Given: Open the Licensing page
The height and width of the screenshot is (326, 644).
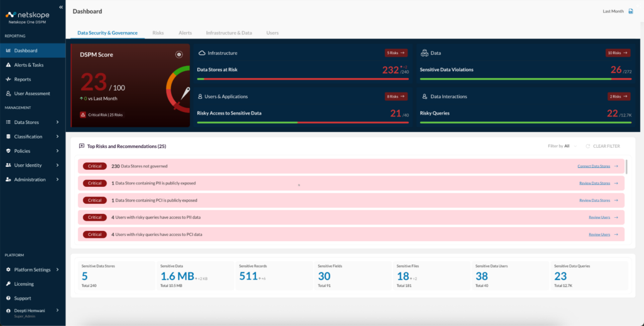Looking at the screenshot, I should 24,284.
